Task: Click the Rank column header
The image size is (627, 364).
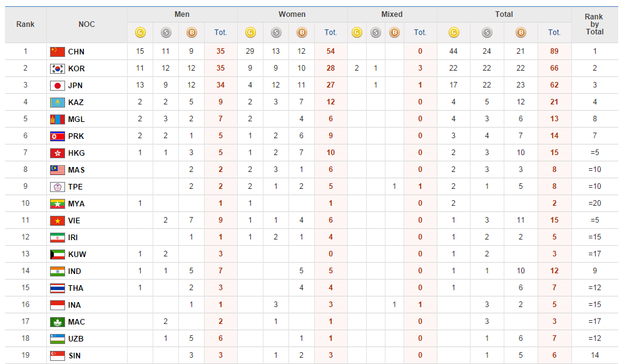Action: coord(26,24)
